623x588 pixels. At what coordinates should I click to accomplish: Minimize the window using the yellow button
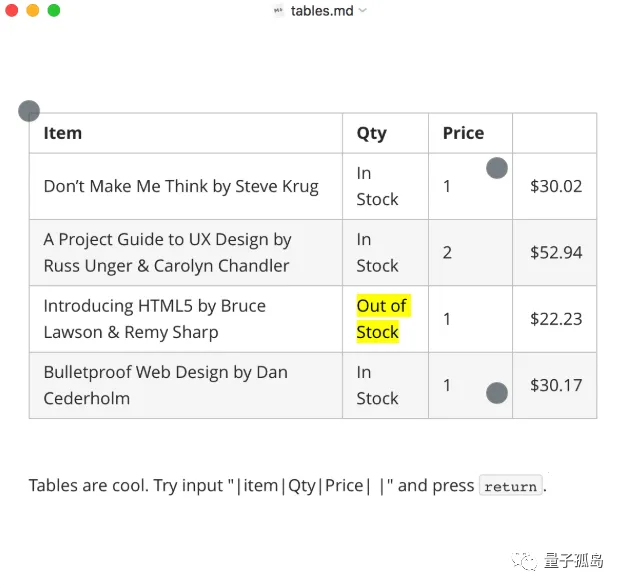click(x=32, y=10)
